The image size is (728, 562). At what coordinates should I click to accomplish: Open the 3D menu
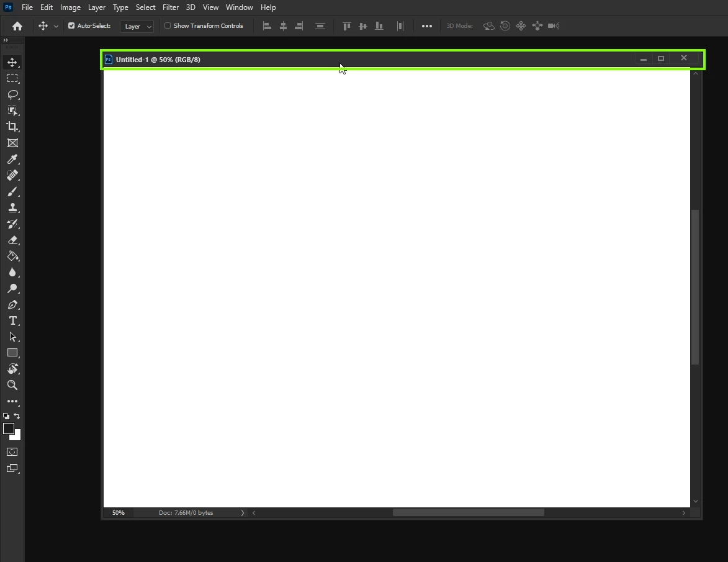click(191, 7)
